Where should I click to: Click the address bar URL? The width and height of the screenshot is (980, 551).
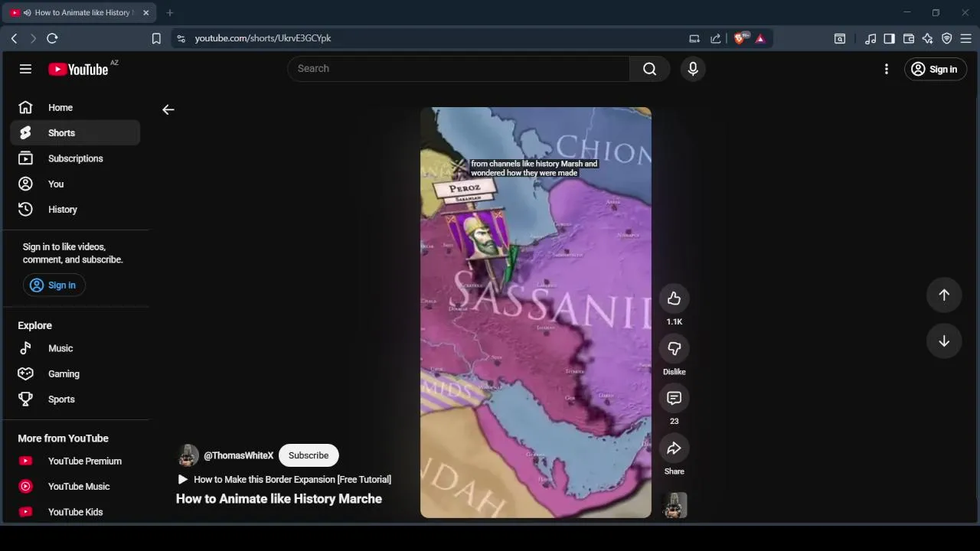pos(263,38)
